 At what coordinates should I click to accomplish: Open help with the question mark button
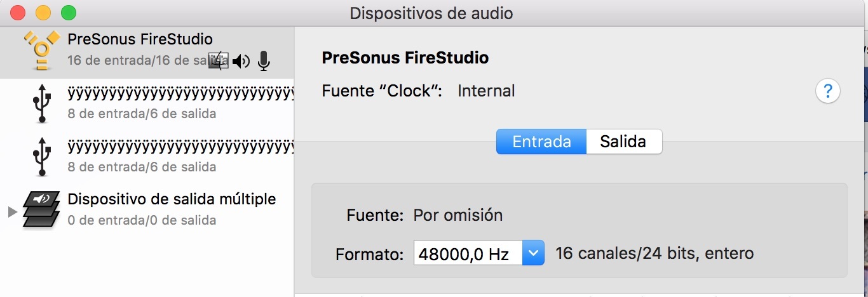pyautogui.click(x=827, y=91)
